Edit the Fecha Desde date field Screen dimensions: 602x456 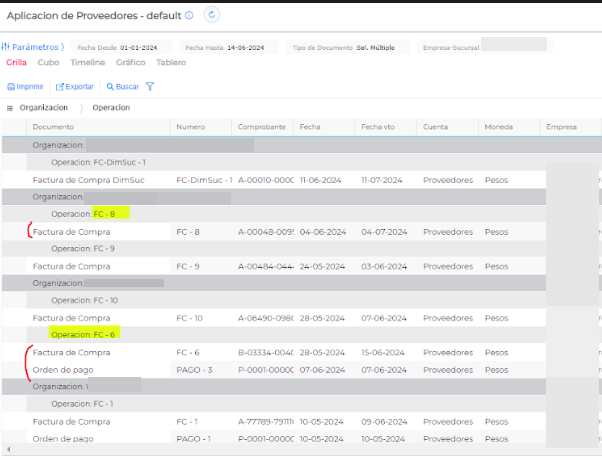(121, 48)
